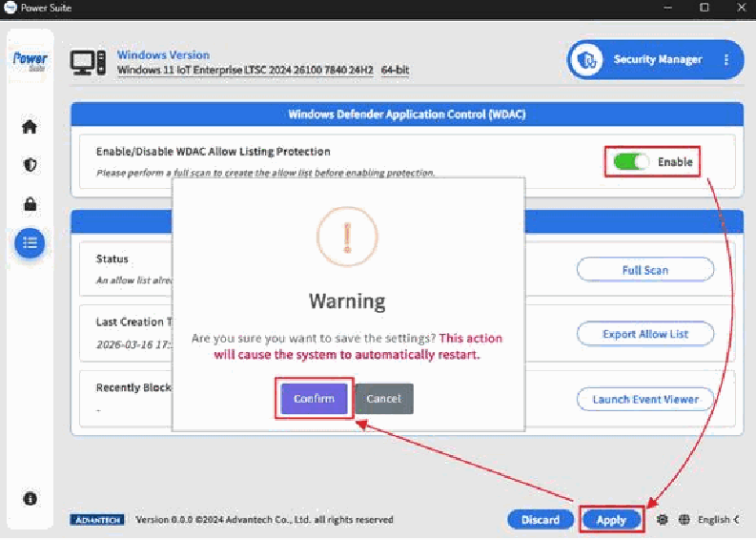Click the Status row label
The image size is (756, 540).
(x=112, y=260)
